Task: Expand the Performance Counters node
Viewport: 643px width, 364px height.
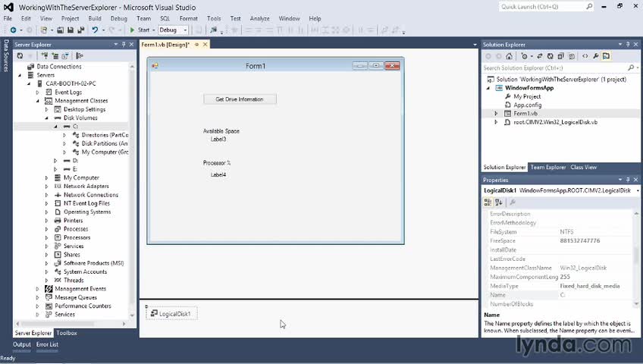Action: (37, 306)
